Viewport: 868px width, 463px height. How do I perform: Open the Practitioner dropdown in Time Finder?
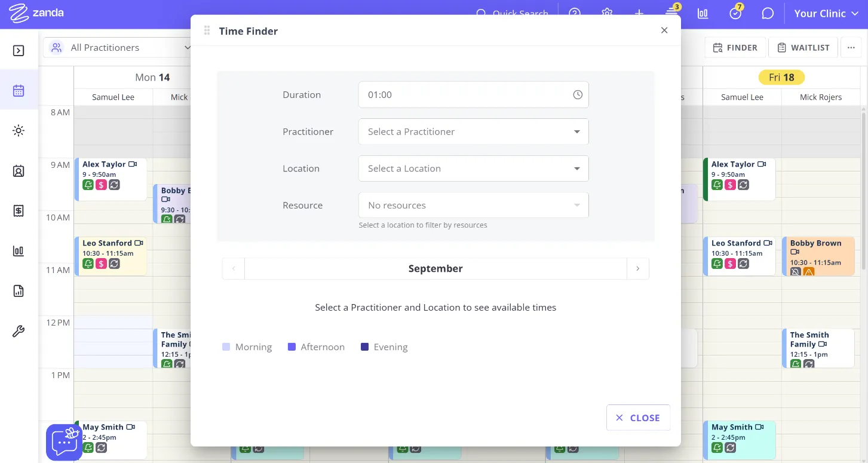pyautogui.click(x=474, y=131)
